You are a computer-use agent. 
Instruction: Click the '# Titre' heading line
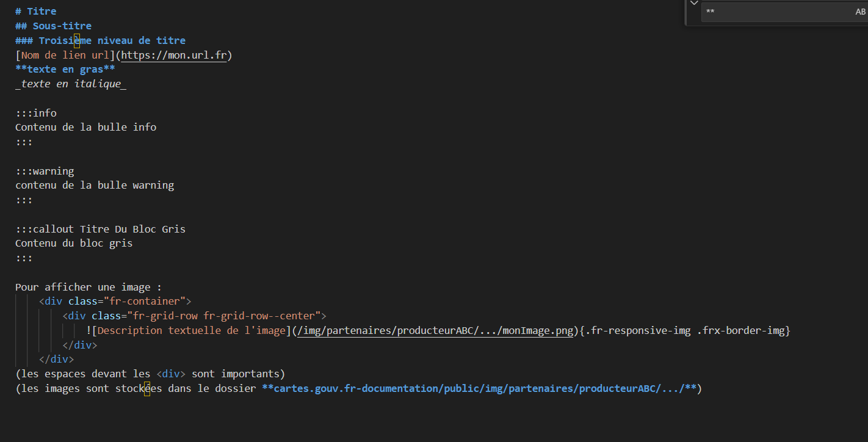point(36,12)
